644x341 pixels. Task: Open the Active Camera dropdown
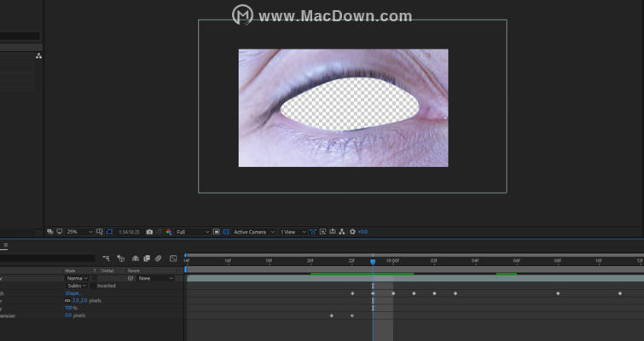[x=254, y=232]
